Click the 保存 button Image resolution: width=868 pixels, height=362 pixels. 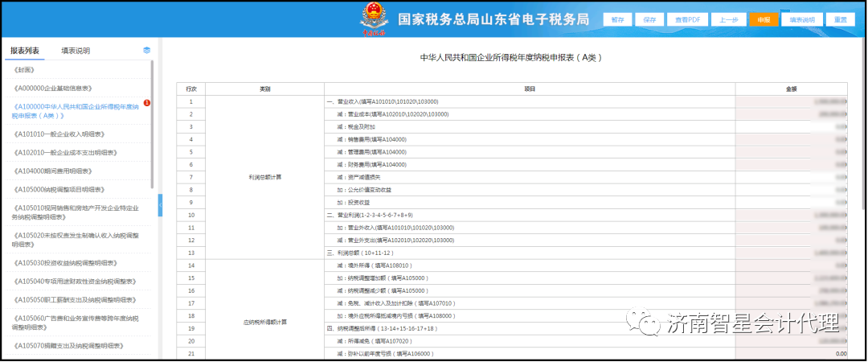click(x=649, y=19)
